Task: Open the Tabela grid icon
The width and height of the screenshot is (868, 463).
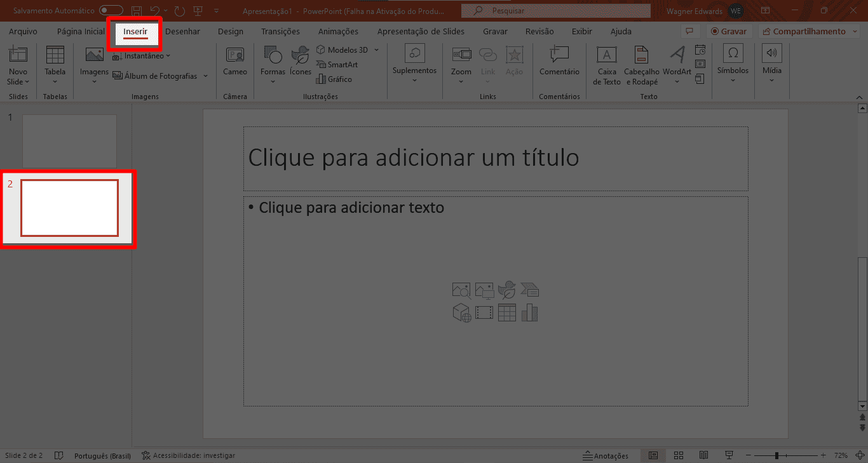Action: tap(55, 55)
